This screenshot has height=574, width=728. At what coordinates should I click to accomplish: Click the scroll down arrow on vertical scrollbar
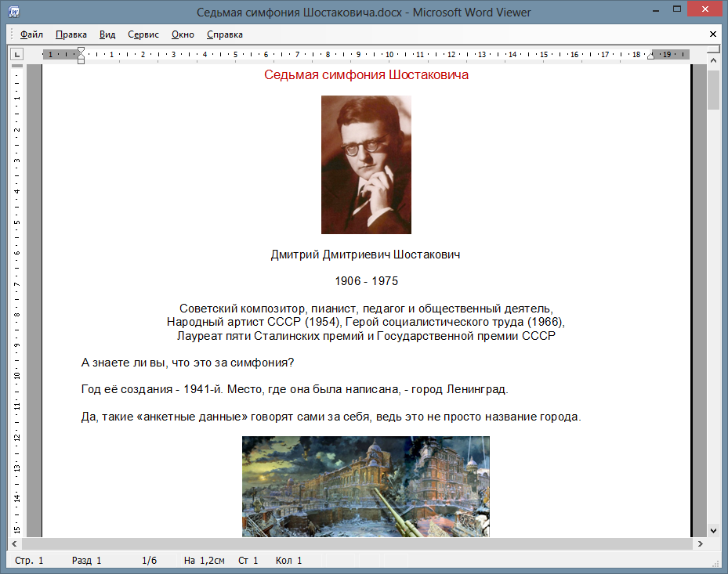(713, 530)
